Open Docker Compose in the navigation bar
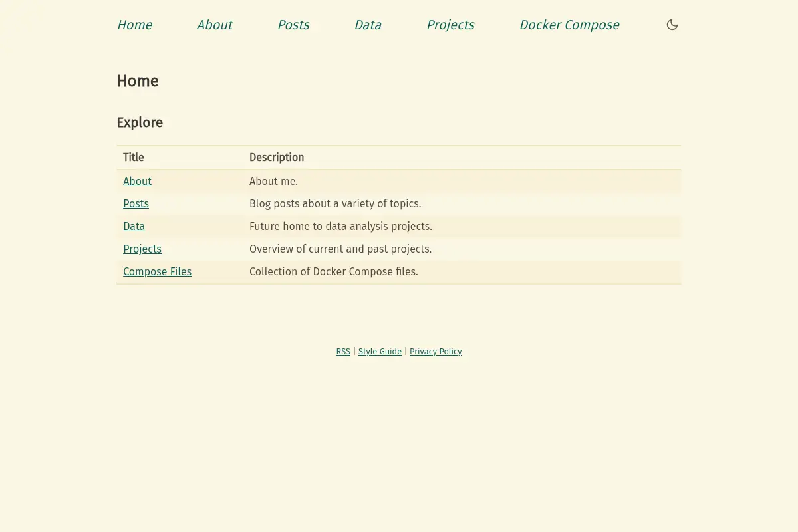The width and height of the screenshot is (798, 532). 569,25
